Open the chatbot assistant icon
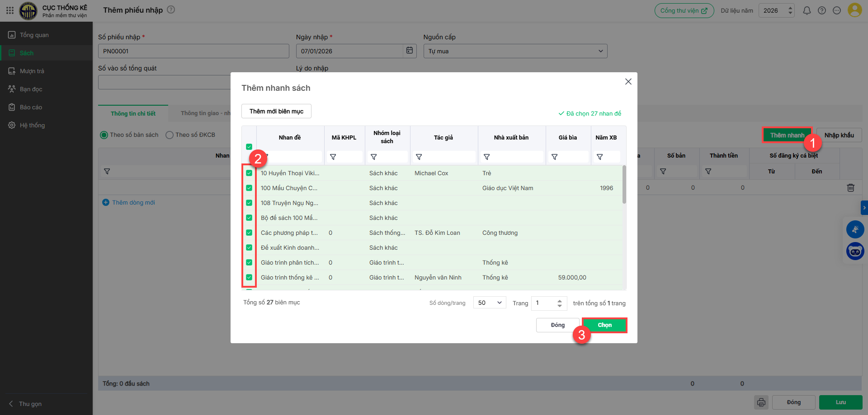Screen dimensions: 868x415 [x=855, y=251]
